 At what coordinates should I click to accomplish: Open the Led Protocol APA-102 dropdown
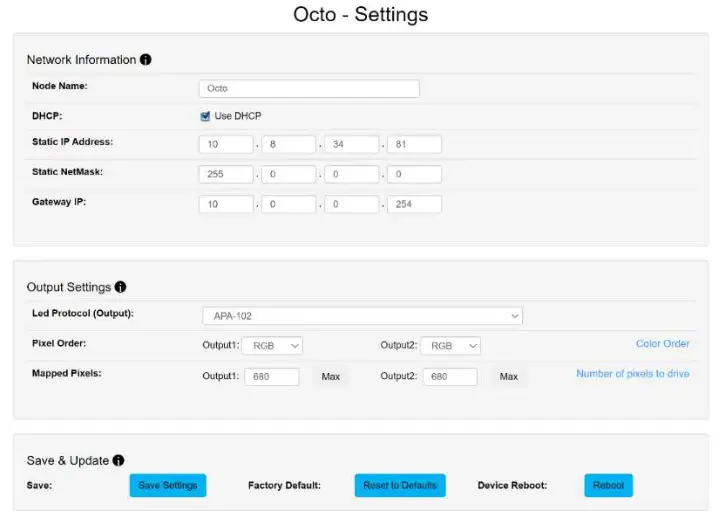[x=362, y=316]
